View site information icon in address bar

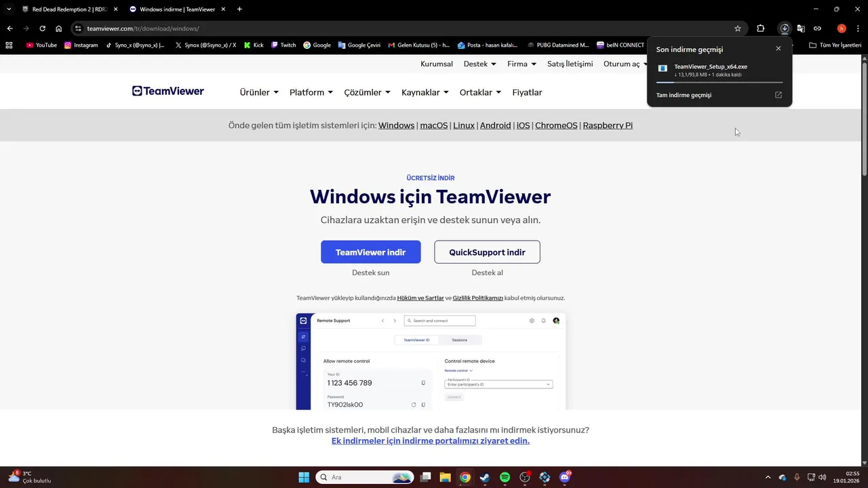78,28
